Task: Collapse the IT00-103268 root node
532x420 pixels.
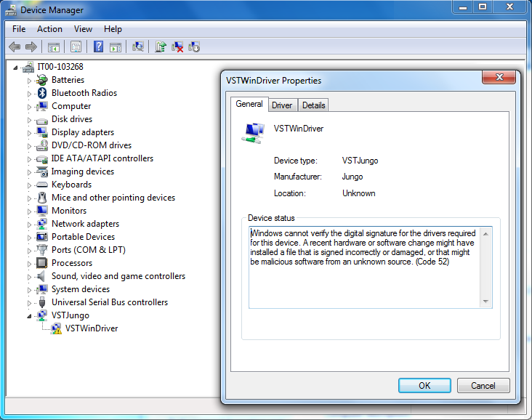Action: tap(15, 68)
